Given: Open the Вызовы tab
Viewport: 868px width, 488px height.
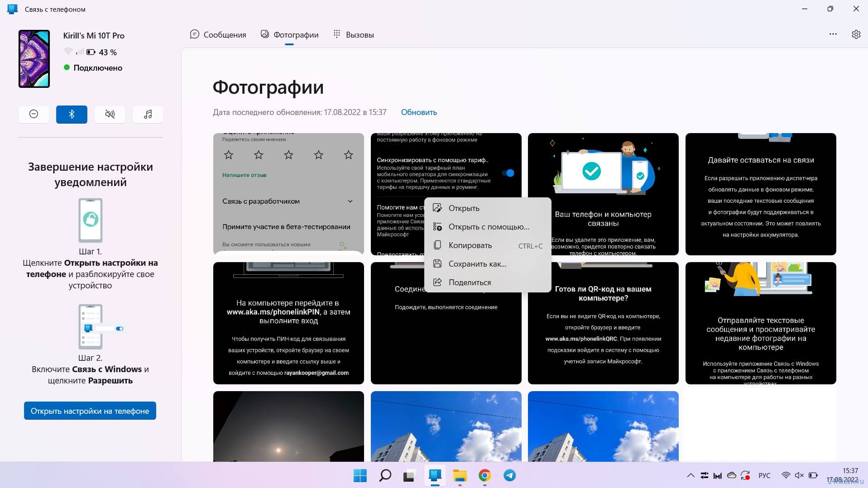Looking at the screenshot, I should pos(354,35).
